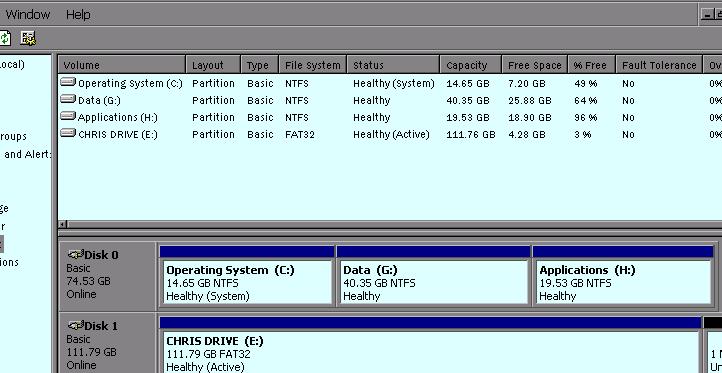Click the Disk 0 disk icon
Viewport: 722px width, 373px height.
76,255
